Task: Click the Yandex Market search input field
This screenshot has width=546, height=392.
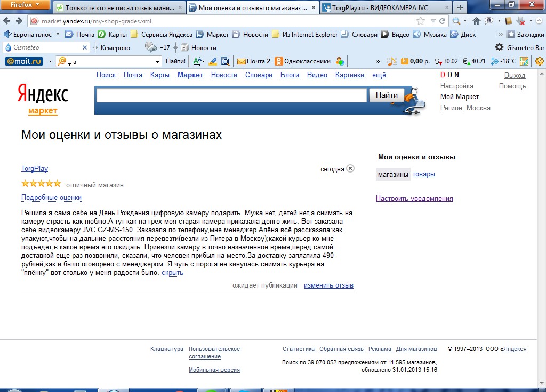Action: (231, 95)
